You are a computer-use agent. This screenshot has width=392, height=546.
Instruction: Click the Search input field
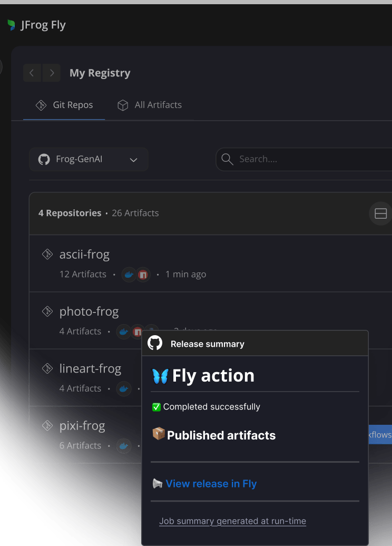(x=311, y=159)
